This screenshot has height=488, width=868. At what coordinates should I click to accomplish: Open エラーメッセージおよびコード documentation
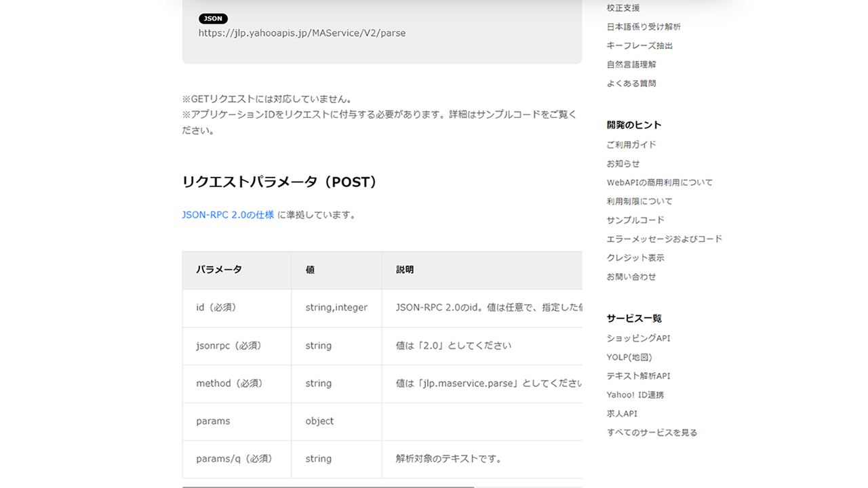tap(665, 239)
